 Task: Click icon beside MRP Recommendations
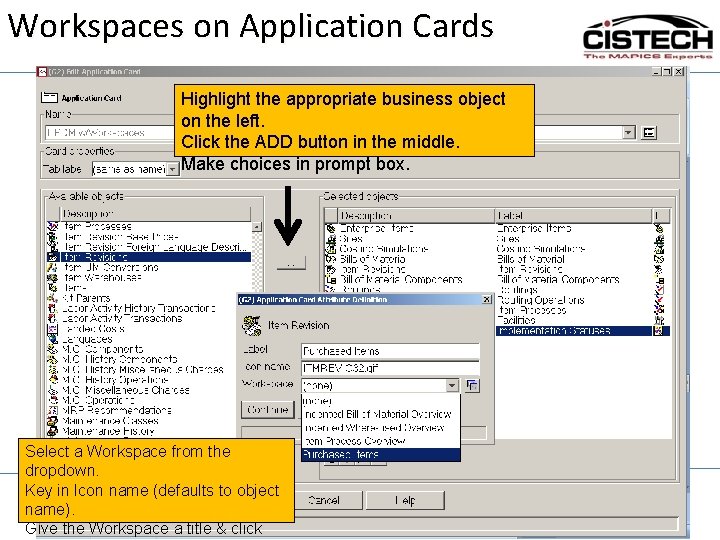tap(53, 410)
